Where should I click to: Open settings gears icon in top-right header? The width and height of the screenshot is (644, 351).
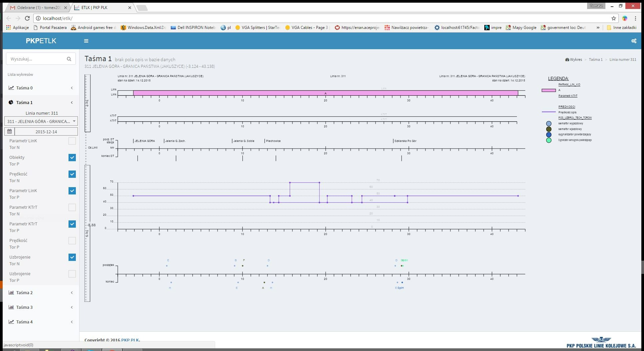pos(633,41)
